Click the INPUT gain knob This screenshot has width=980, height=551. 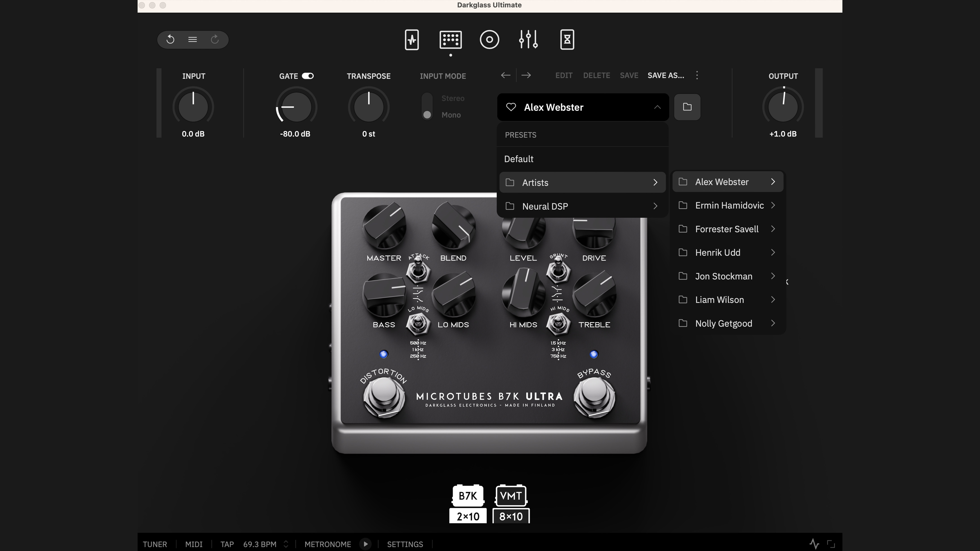click(193, 107)
